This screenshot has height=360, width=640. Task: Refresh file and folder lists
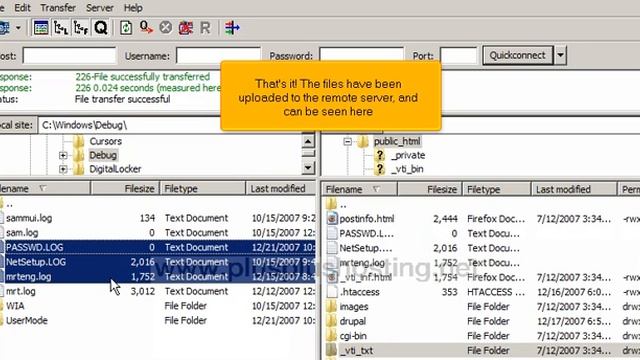coord(126,28)
